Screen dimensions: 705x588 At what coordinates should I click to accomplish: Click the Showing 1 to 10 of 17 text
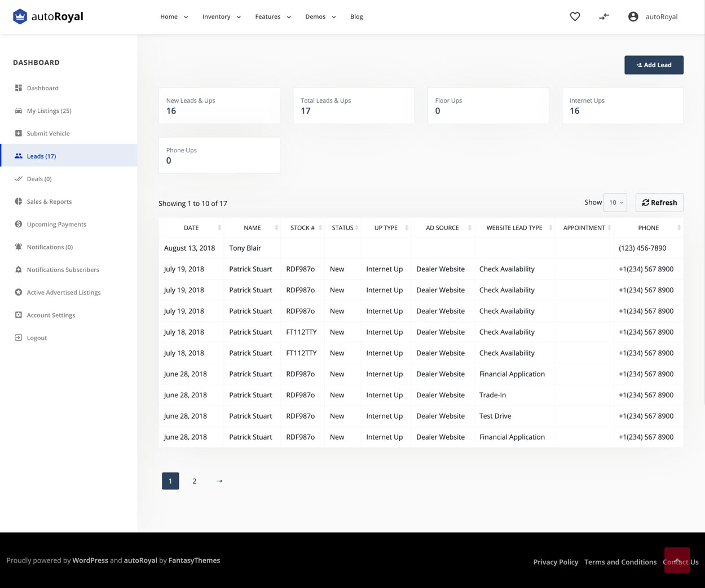point(193,203)
